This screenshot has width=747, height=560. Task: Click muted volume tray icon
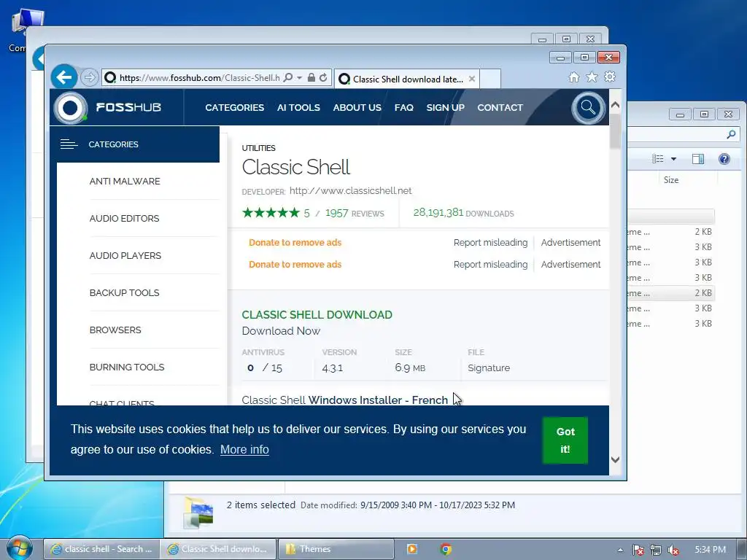pos(673,550)
